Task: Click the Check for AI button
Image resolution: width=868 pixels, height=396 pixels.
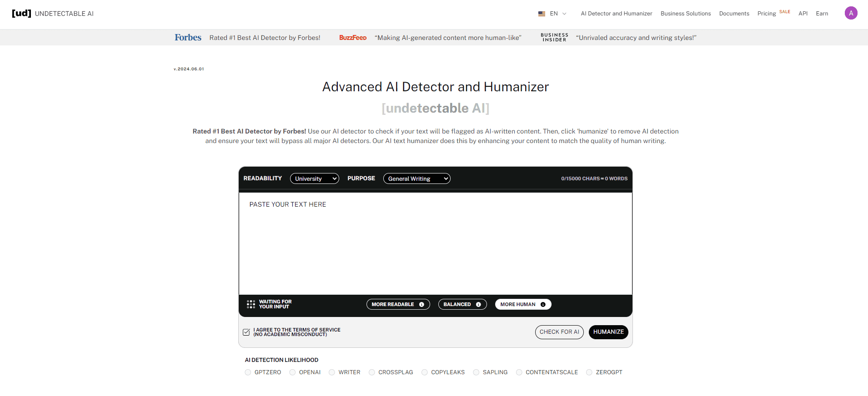Action: point(559,332)
